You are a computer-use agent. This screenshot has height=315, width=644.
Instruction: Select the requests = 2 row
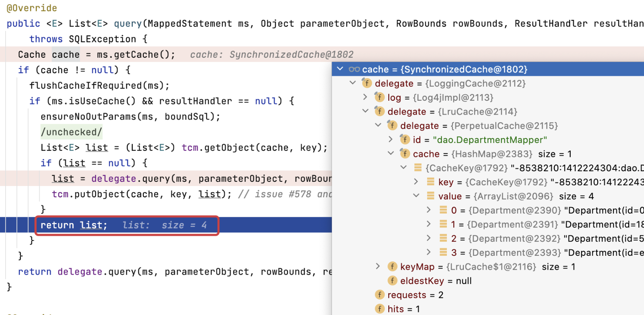point(488,295)
